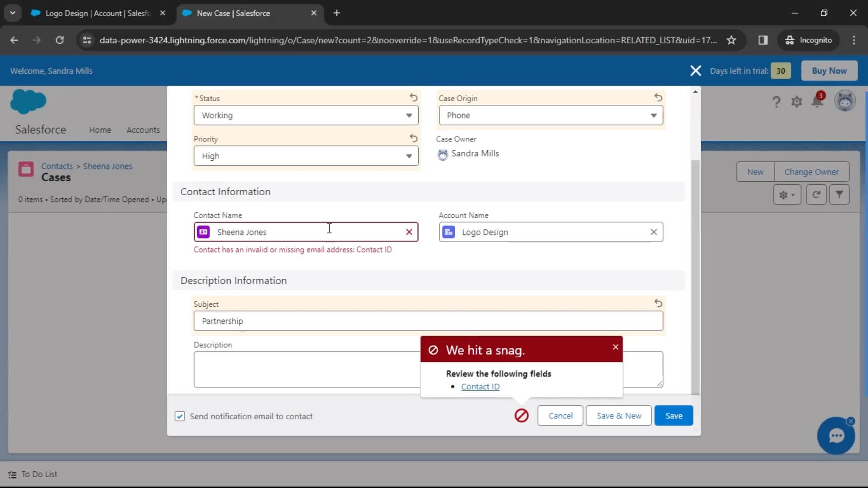
Task: Click the Change Owner button
Action: [x=811, y=172]
